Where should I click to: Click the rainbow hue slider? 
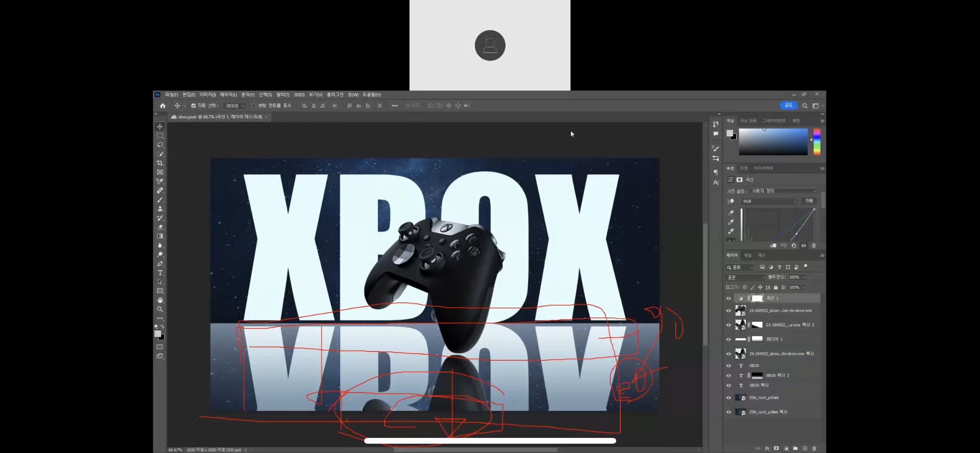click(x=817, y=142)
